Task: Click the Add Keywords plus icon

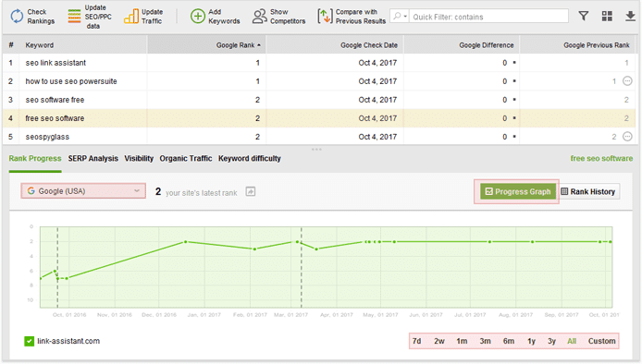Action: 197,17
